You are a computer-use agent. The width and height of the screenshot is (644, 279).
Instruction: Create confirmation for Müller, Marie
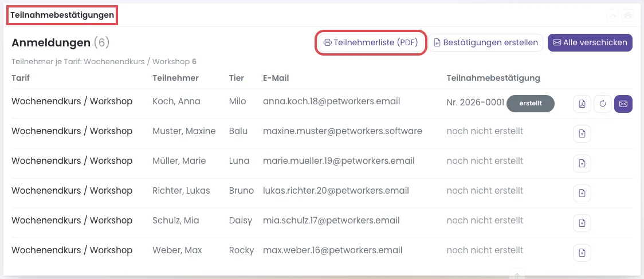582,163
